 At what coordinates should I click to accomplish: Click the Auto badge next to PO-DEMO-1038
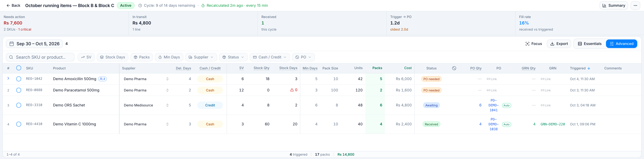(x=507, y=124)
